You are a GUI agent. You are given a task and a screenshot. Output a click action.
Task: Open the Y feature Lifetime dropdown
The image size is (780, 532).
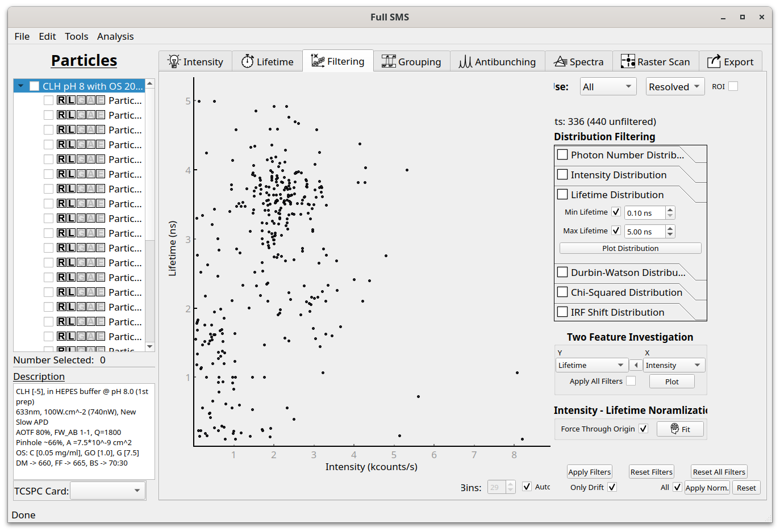pos(591,365)
